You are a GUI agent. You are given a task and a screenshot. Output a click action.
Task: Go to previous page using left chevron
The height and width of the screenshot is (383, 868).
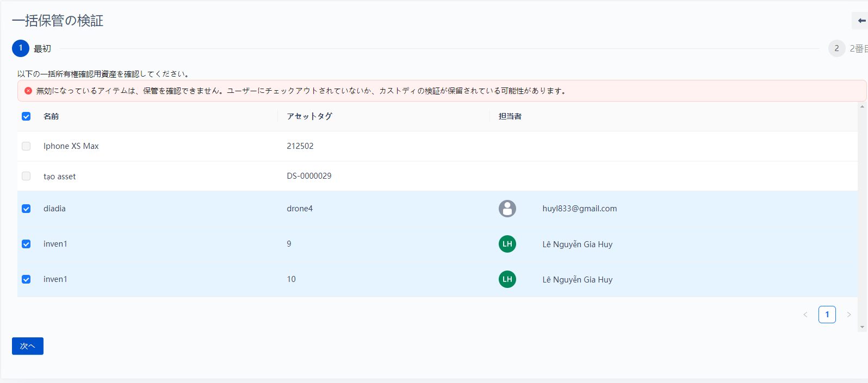[x=805, y=315]
